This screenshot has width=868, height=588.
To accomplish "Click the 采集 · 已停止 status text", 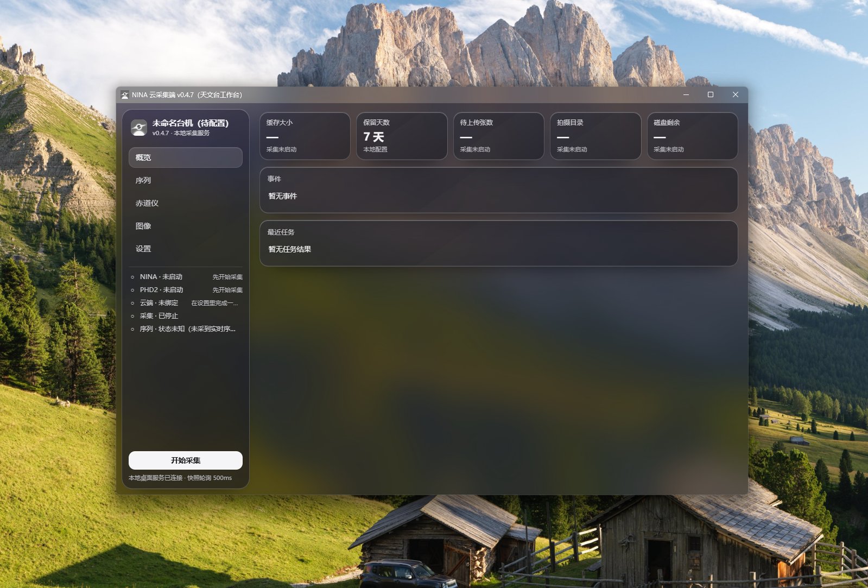I will [159, 316].
